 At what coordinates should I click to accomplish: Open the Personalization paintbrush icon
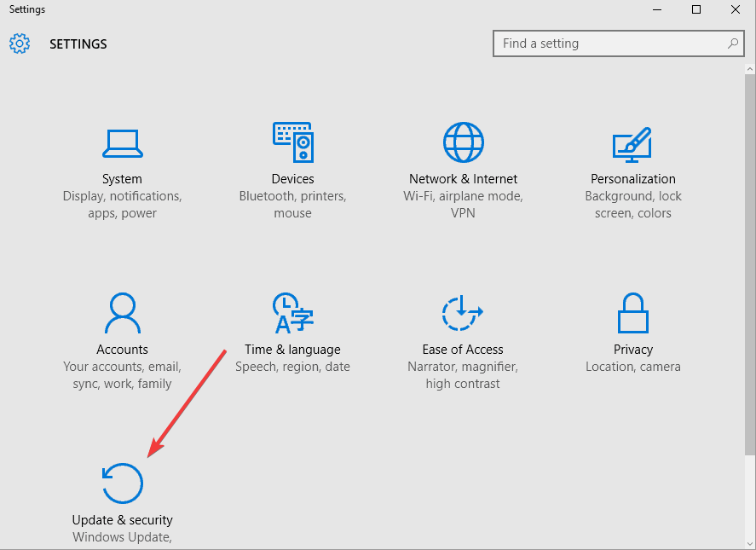pos(632,143)
